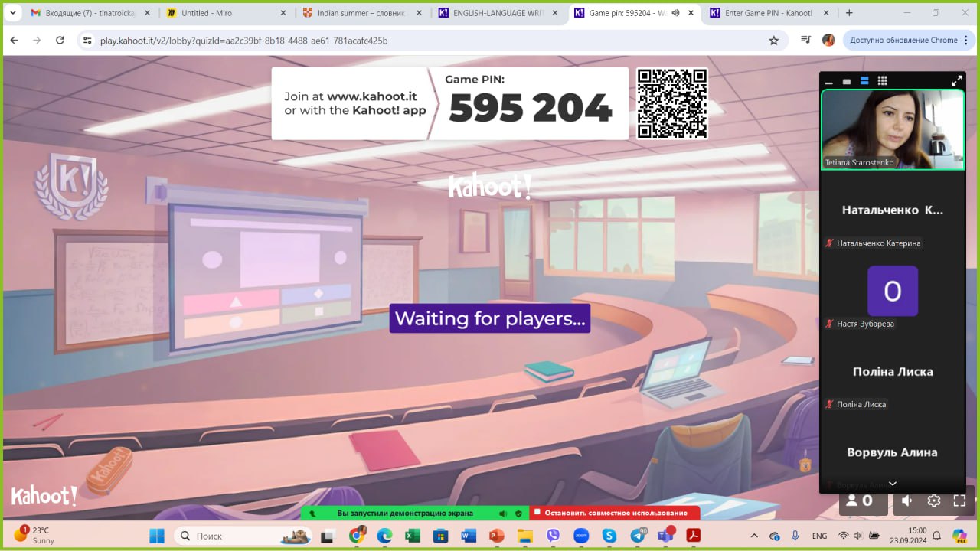The image size is (980, 551).
Task: Open Kahoot lobby settings gear
Action: 934,500
